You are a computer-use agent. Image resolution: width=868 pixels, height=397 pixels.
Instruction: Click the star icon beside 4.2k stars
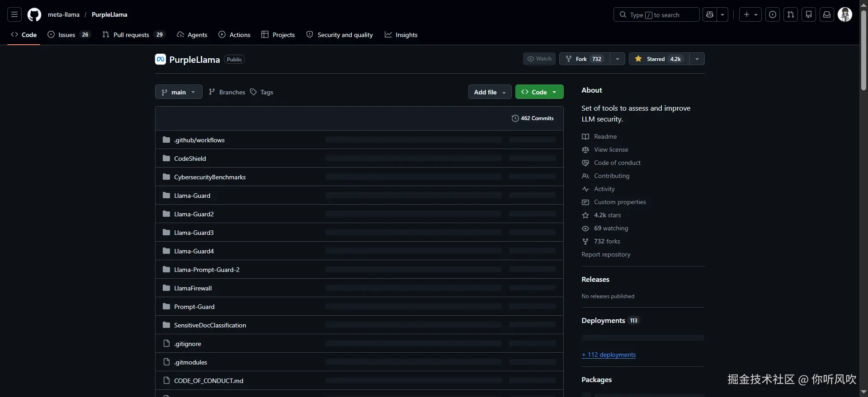[x=585, y=215]
